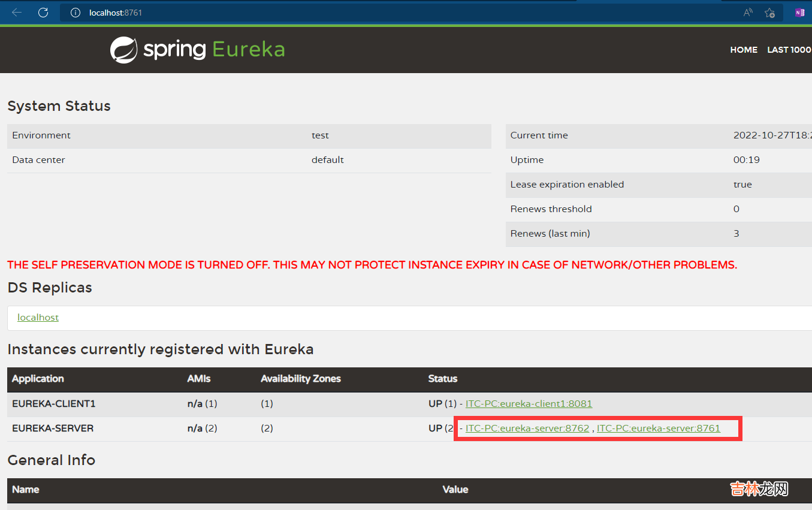
Task: Select the System Status heading
Action: click(59, 106)
